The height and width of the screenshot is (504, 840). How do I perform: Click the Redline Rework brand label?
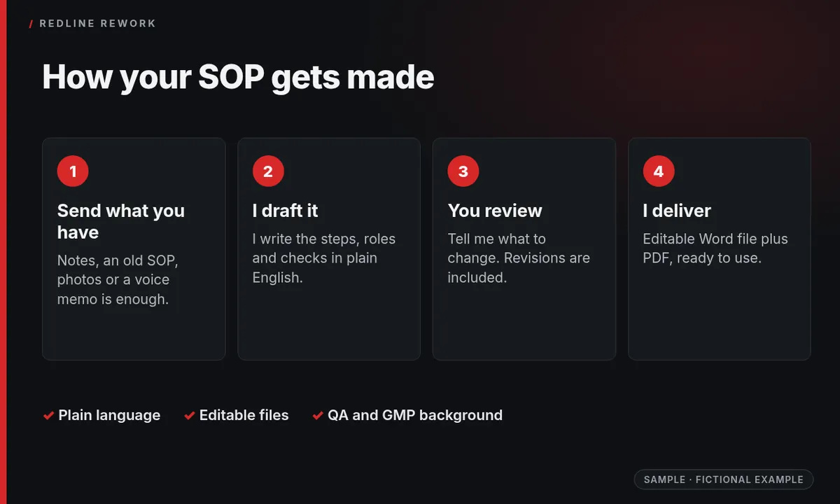click(x=98, y=24)
